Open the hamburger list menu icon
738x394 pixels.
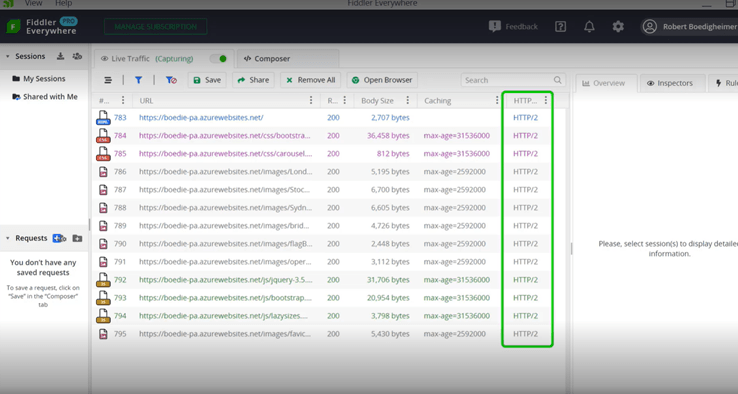tap(108, 80)
